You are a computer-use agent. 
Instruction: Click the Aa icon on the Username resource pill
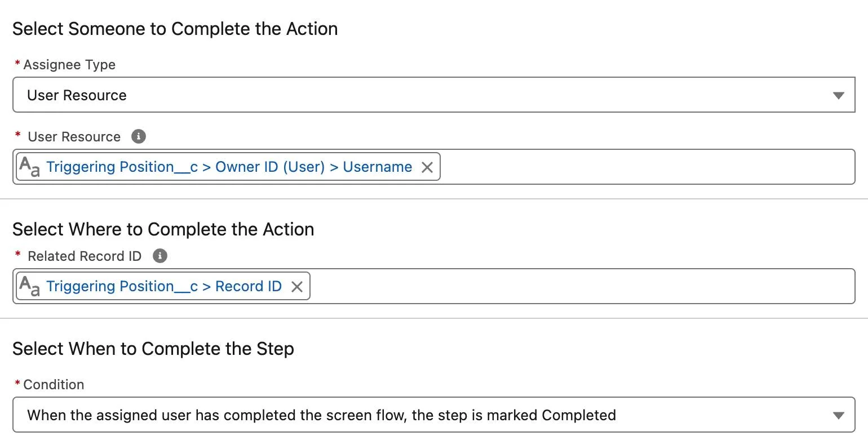point(28,167)
